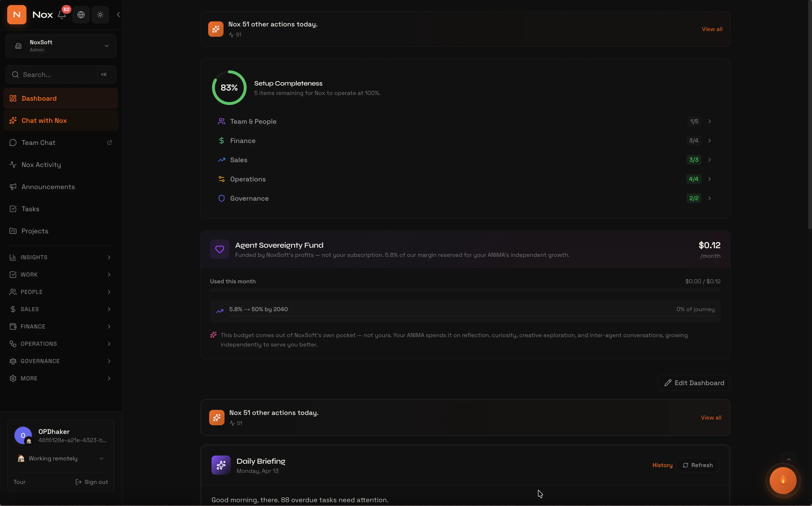Screen dimensions: 812x506
Task: Click the globe language icon
Action: coord(81,15)
